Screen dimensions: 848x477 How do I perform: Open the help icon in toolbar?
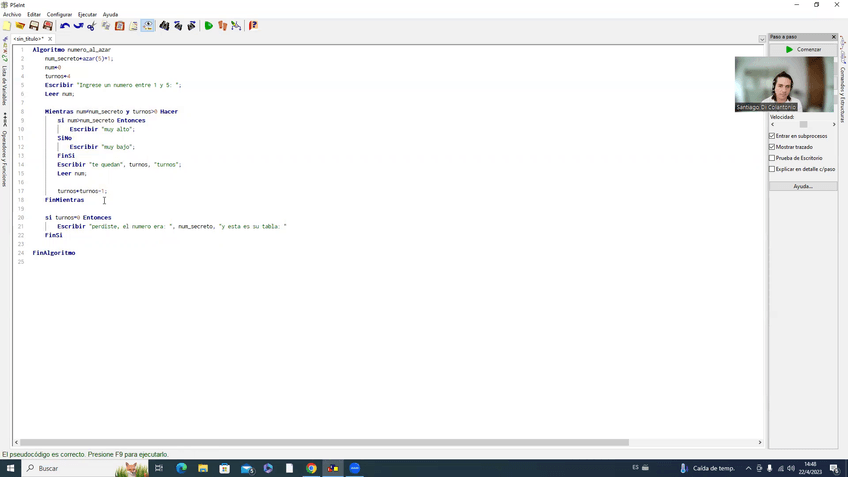pyautogui.click(x=253, y=26)
